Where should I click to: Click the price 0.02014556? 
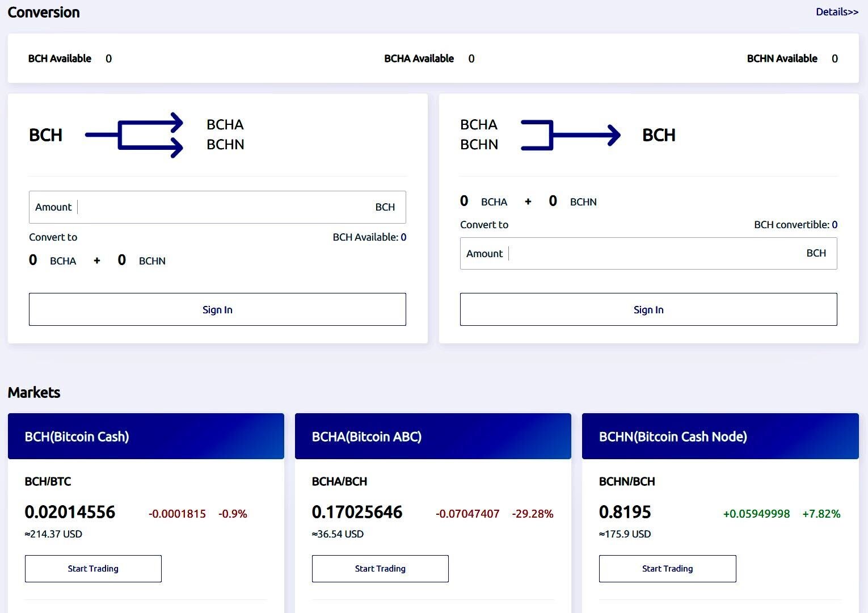70,513
